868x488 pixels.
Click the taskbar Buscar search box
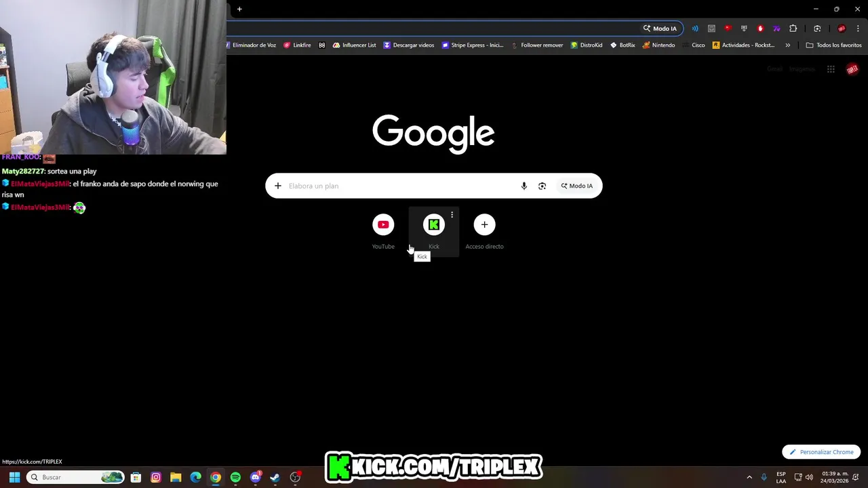pyautogui.click(x=76, y=477)
